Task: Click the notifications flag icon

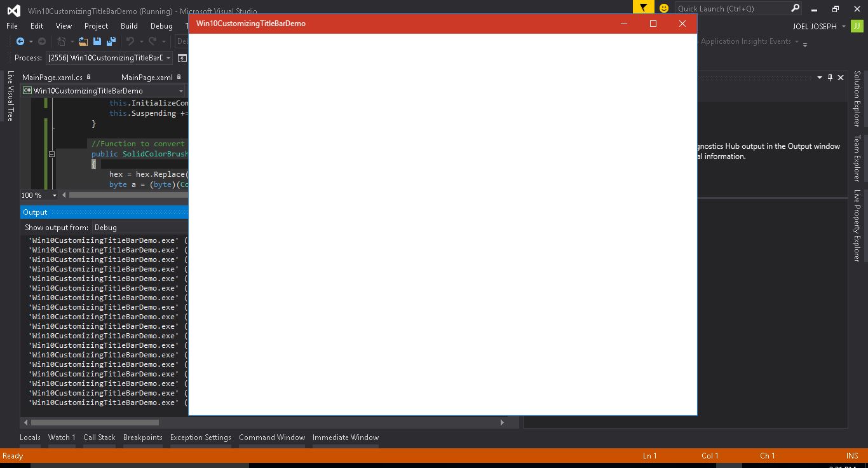Action: point(644,8)
